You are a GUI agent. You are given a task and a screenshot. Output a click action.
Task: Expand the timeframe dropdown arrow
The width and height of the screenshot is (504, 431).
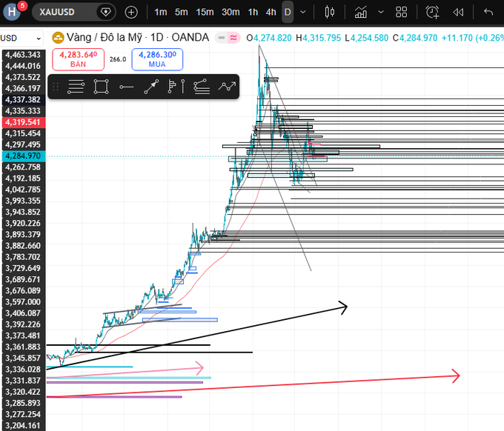[303, 12]
